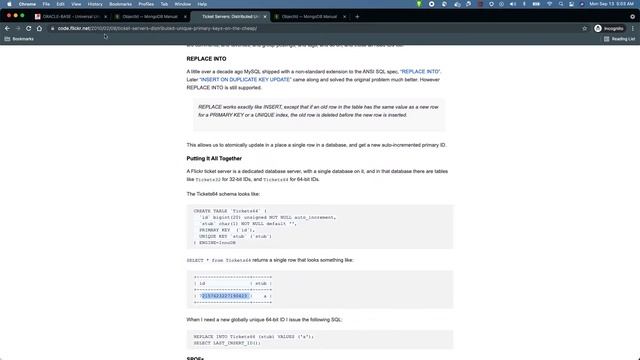This screenshot has width=640, height=360.
Task: Close the ORACLE-BASE tab
Action: 105,17
